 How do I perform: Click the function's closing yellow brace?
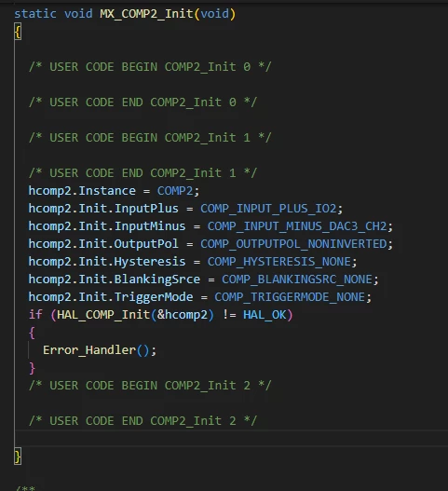pyautogui.click(x=18, y=457)
